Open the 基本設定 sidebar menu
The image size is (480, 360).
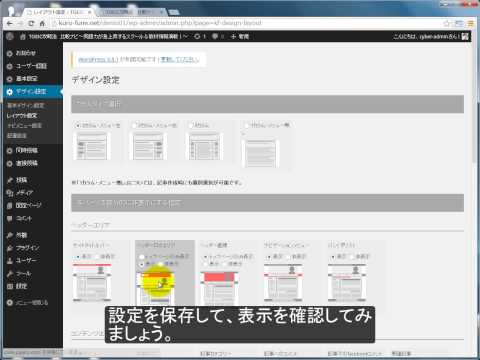pyautogui.click(x=27, y=79)
